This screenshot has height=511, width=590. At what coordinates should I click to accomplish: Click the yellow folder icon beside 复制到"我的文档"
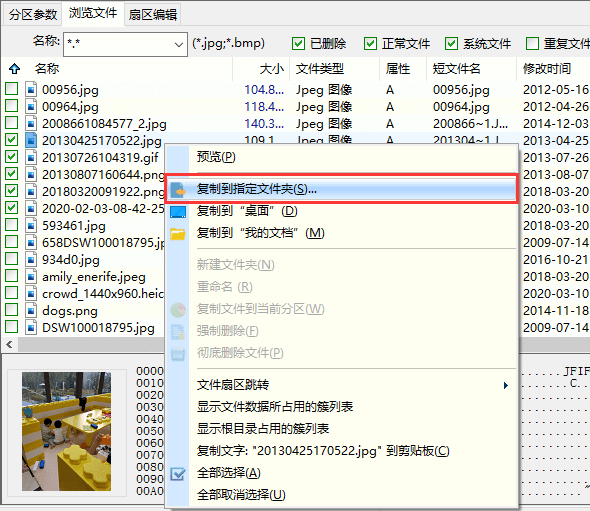pos(178,234)
